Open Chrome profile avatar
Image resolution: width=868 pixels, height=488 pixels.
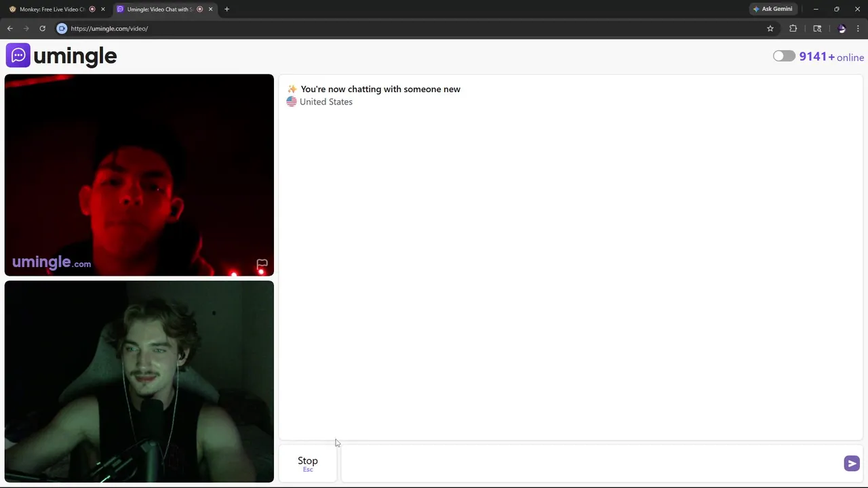tap(842, 28)
